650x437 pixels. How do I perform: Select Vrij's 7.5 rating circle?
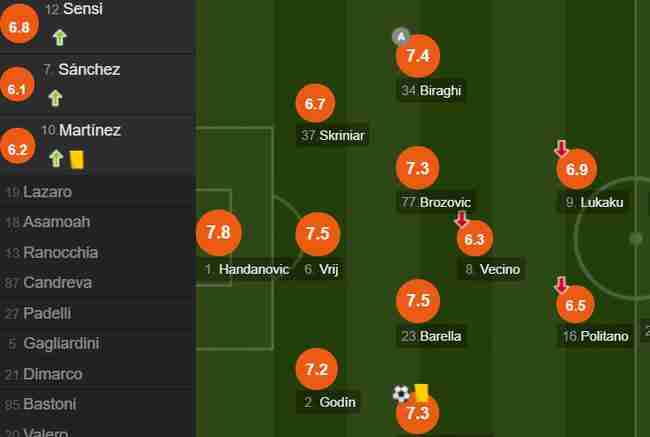pos(318,233)
